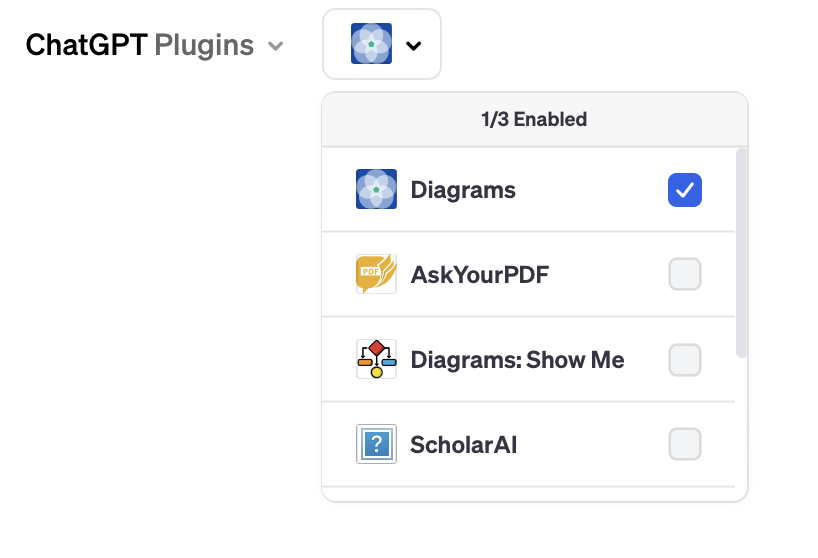Click the bold ChatGPT title text
This screenshot has height=558, width=818.
pyautogui.click(x=87, y=45)
